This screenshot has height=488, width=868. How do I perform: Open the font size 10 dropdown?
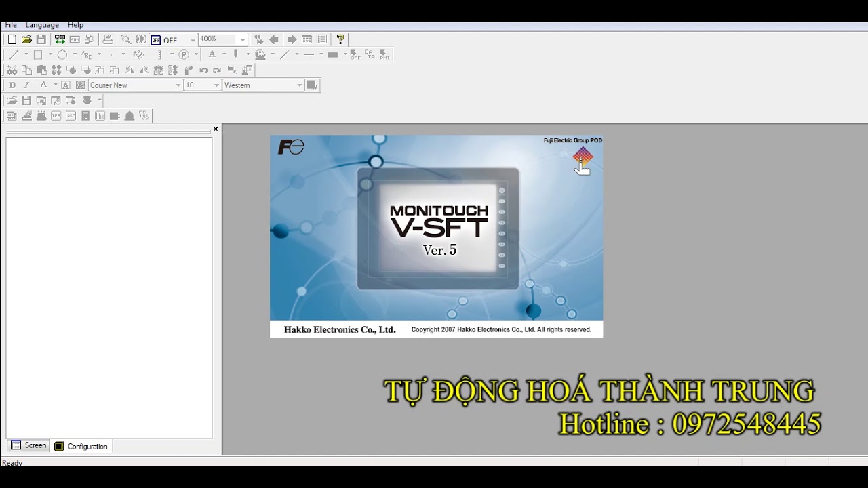coord(217,85)
